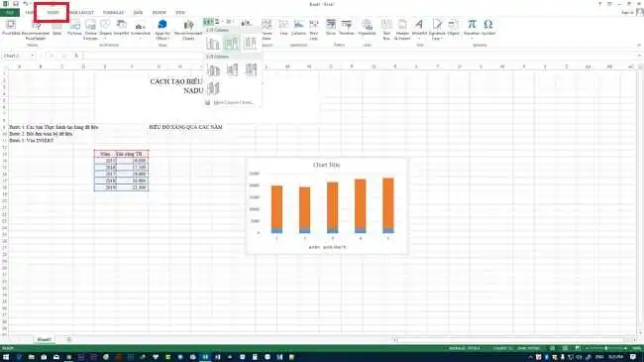The image size is (644, 362).
Task: Switch to the FORMULAS tab
Action: pos(113,13)
